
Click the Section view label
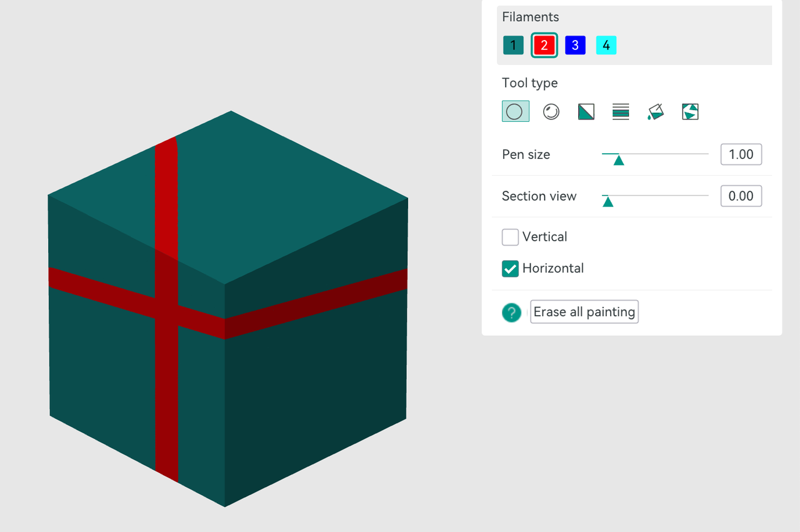coord(539,196)
